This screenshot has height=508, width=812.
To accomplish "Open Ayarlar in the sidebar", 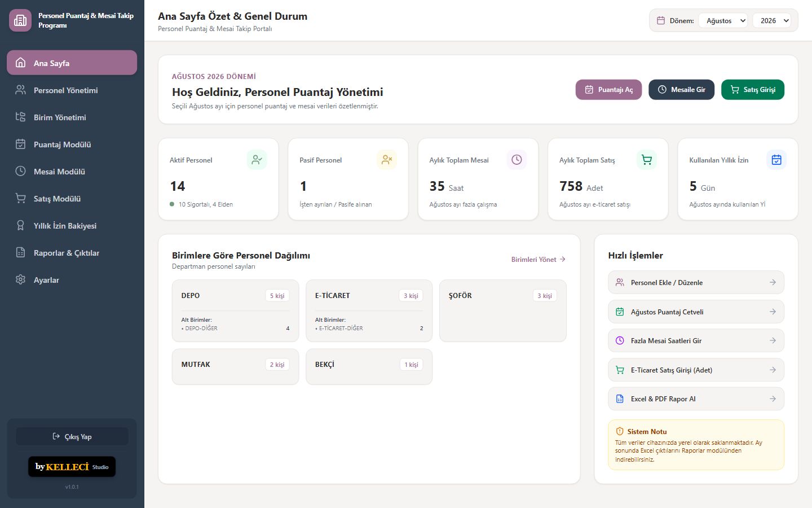I will pyautogui.click(x=72, y=279).
